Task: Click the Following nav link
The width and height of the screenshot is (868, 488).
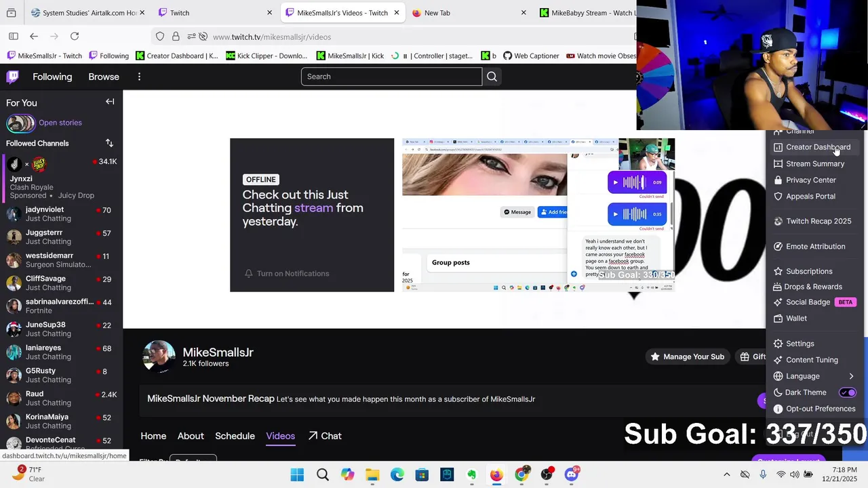Action: 52,77
